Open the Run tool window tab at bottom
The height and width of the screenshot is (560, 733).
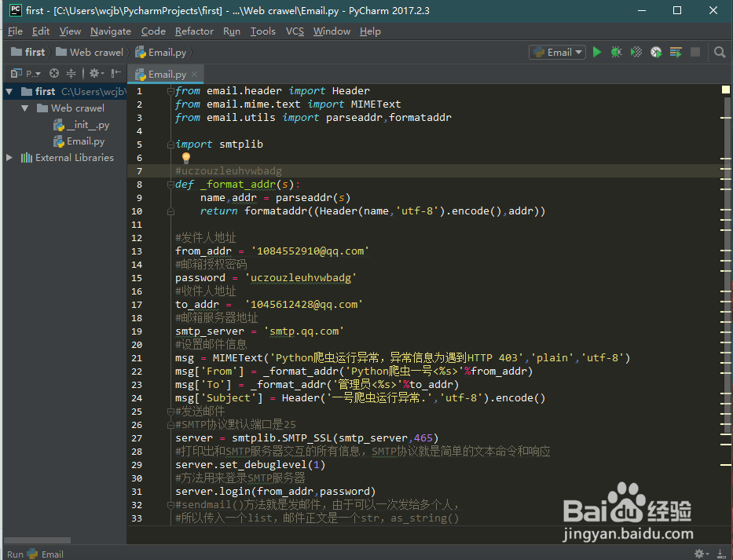(x=35, y=554)
